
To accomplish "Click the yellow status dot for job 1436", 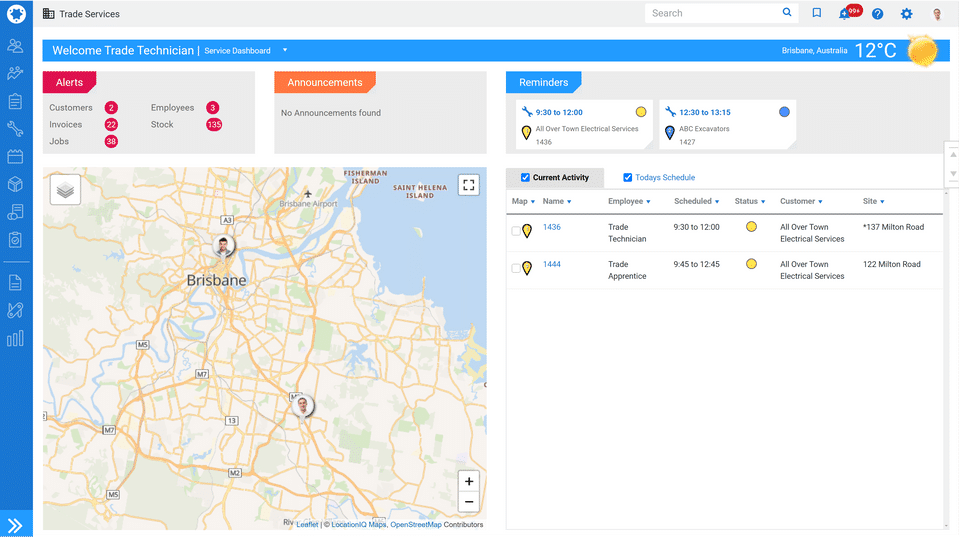I will tap(751, 227).
